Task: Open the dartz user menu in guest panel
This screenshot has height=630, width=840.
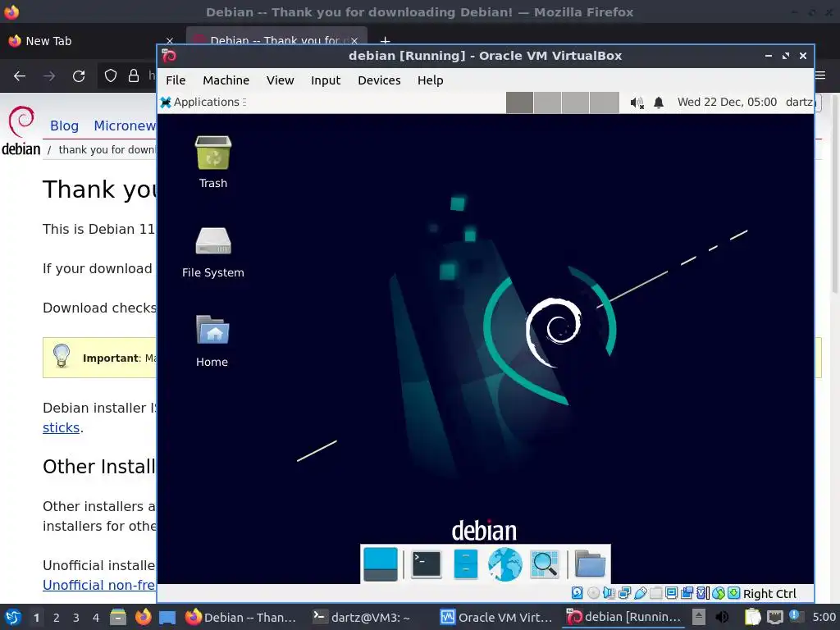Action: [x=801, y=102]
